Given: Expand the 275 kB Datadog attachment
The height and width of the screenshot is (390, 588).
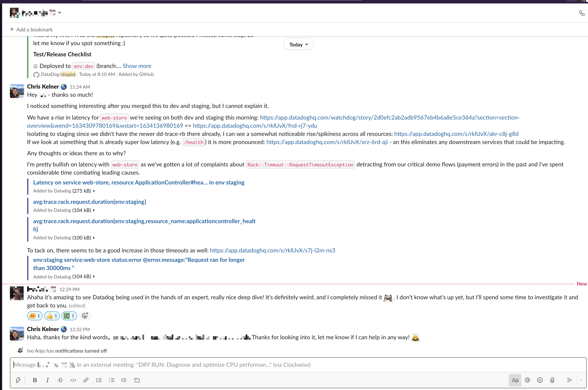Looking at the screenshot, I should (x=94, y=191).
